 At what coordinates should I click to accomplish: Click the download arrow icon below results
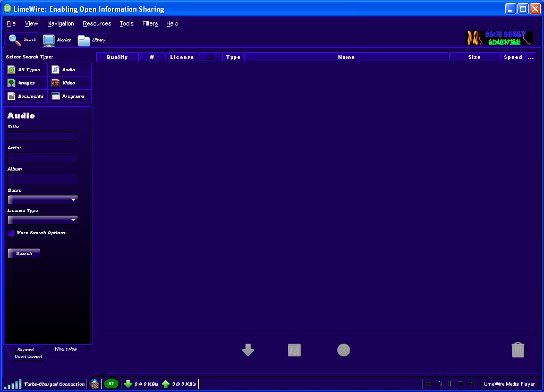248,350
